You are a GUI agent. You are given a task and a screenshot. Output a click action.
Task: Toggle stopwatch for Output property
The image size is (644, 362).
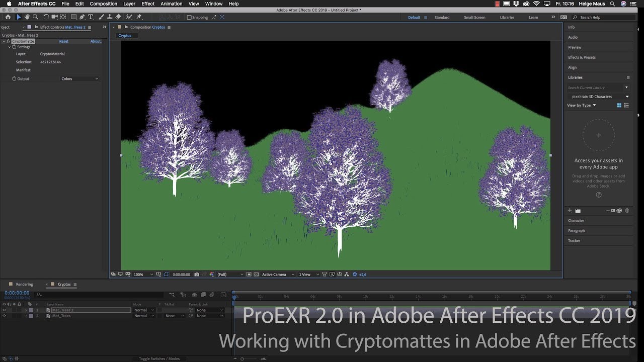pyautogui.click(x=14, y=79)
